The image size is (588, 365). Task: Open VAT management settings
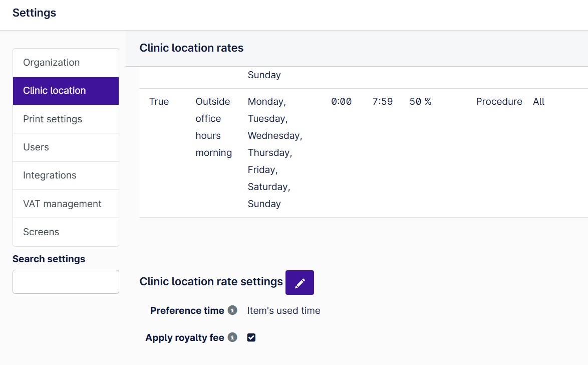(66, 204)
